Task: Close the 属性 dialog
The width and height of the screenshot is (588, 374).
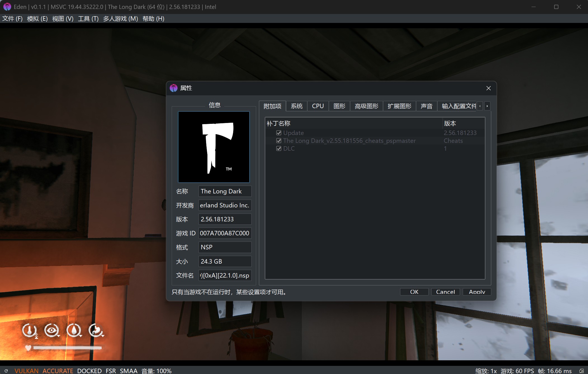Action: click(x=488, y=88)
